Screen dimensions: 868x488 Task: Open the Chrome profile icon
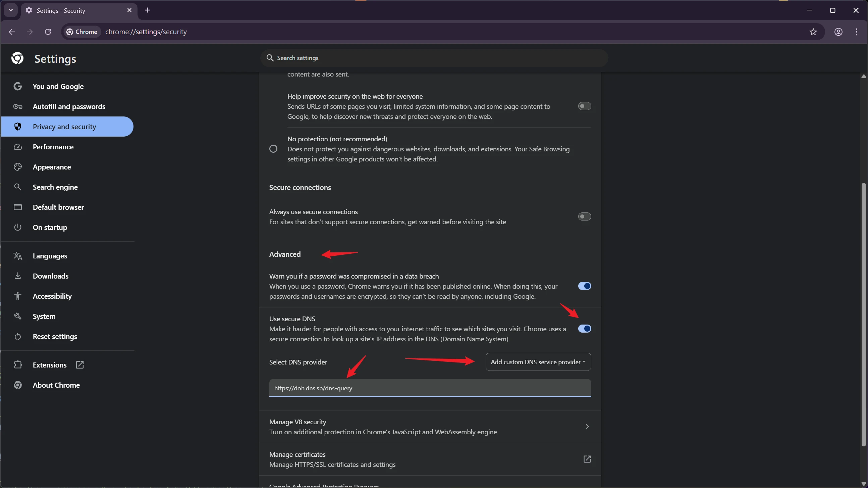point(838,32)
